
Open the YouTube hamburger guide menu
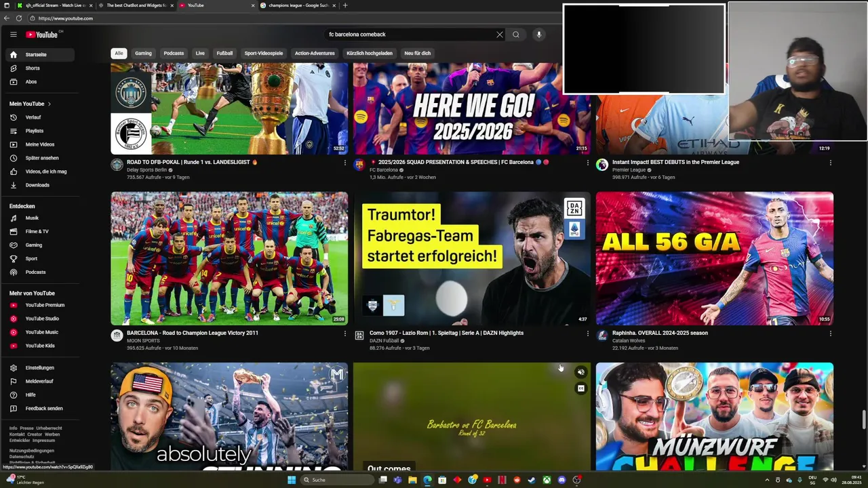(13, 34)
